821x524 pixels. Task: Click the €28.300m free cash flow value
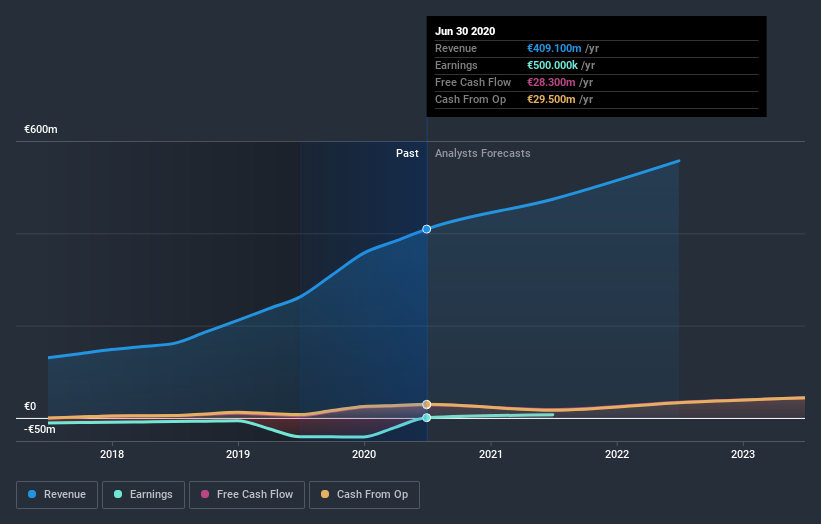click(551, 83)
